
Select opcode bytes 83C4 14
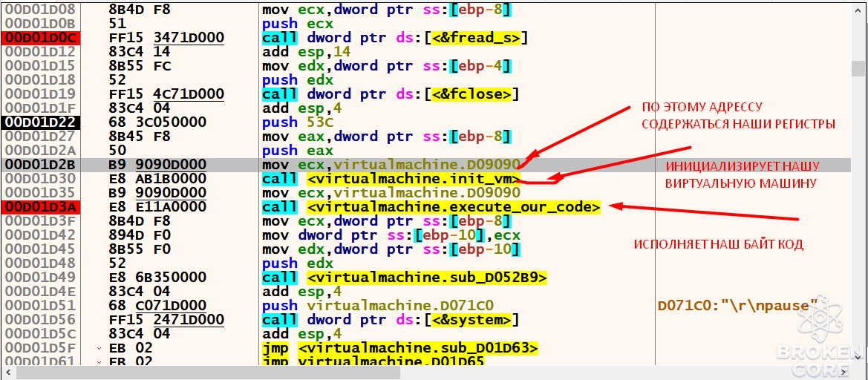tap(140, 52)
